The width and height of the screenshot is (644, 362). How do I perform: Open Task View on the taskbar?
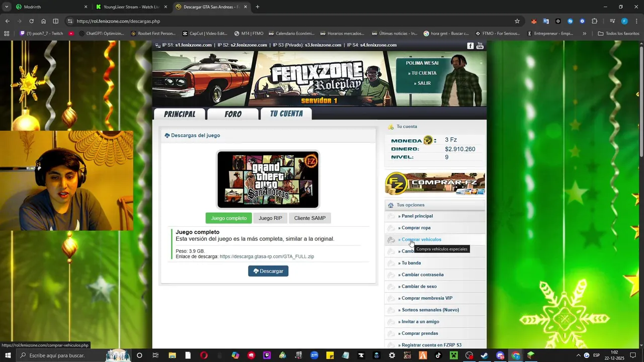tap(155, 355)
